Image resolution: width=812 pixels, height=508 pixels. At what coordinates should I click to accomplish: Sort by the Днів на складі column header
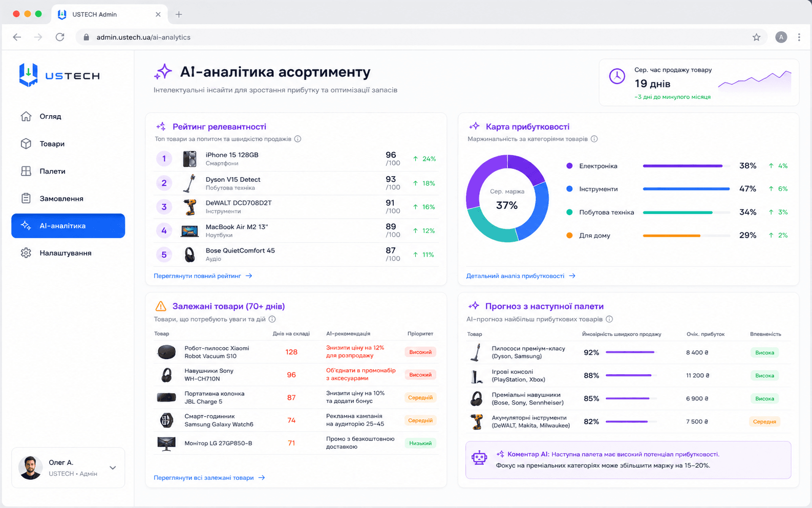click(x=291, y=334)
